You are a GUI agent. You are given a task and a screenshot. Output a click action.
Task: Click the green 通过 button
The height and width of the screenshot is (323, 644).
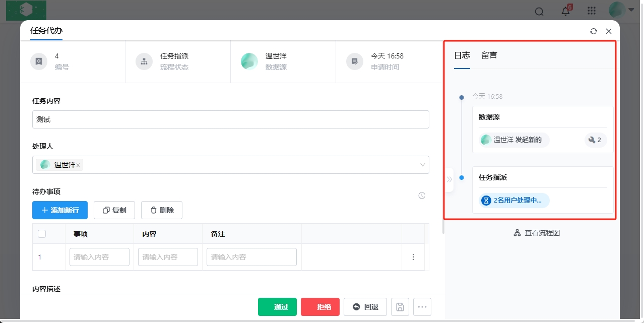[x=277, y=307]
